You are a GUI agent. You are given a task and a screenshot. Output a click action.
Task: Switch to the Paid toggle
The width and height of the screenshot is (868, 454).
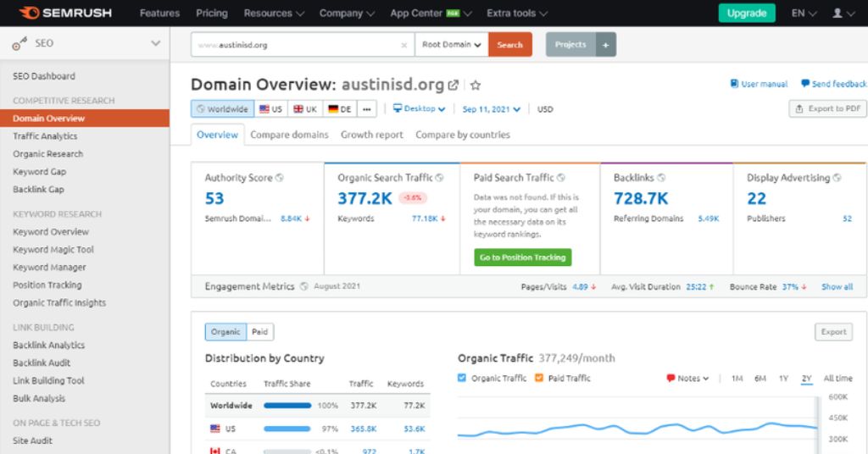click(x=259, y=332)
